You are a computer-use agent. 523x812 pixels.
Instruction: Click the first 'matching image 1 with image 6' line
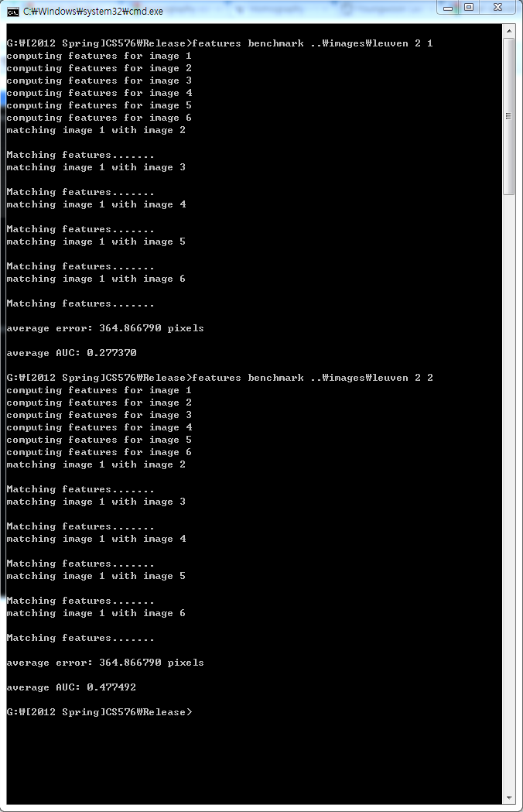tap(96, 279)
